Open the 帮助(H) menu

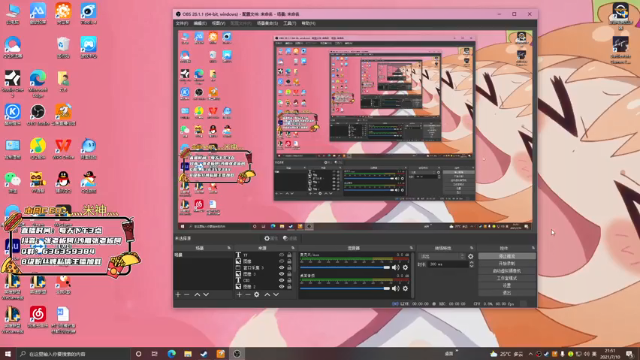tap(308, 23)
